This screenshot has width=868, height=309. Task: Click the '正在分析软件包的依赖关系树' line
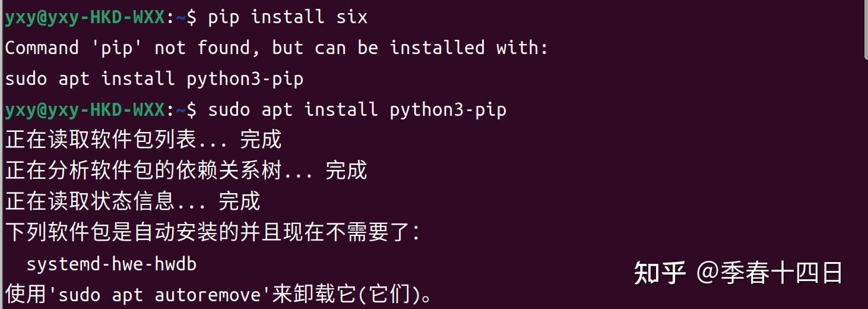143,171
